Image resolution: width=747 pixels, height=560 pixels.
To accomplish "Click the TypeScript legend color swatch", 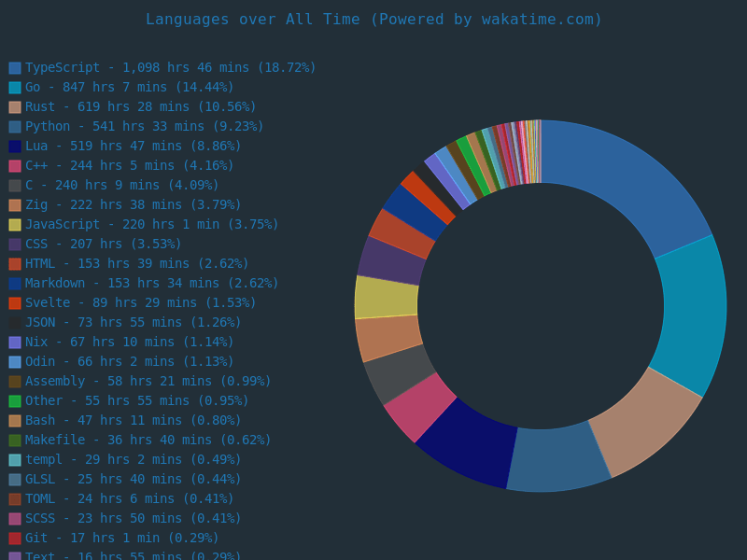I will pos(15,68).
